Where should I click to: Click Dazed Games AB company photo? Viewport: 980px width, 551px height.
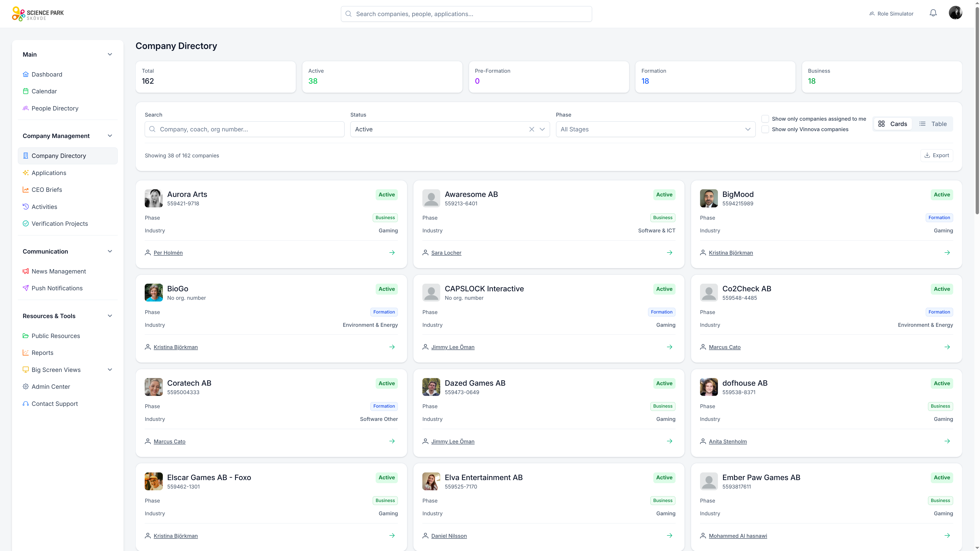[431, 387]
